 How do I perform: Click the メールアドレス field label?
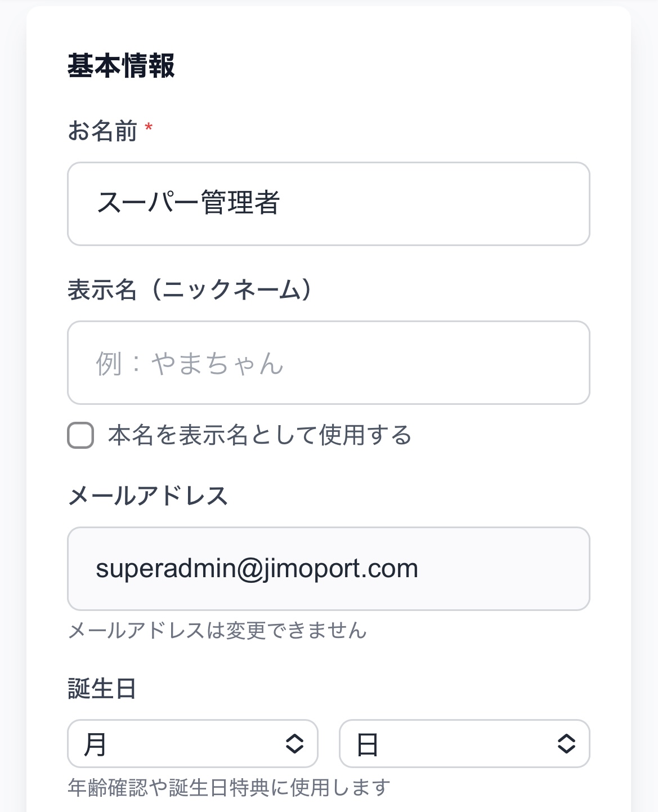[x=147, y=496]
